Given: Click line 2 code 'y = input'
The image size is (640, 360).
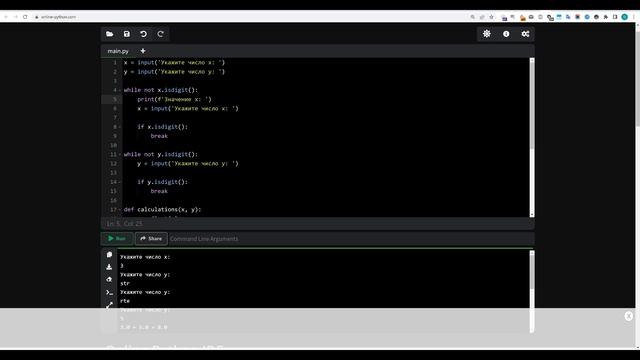Looking at the screenshot, I should [174, 72].
